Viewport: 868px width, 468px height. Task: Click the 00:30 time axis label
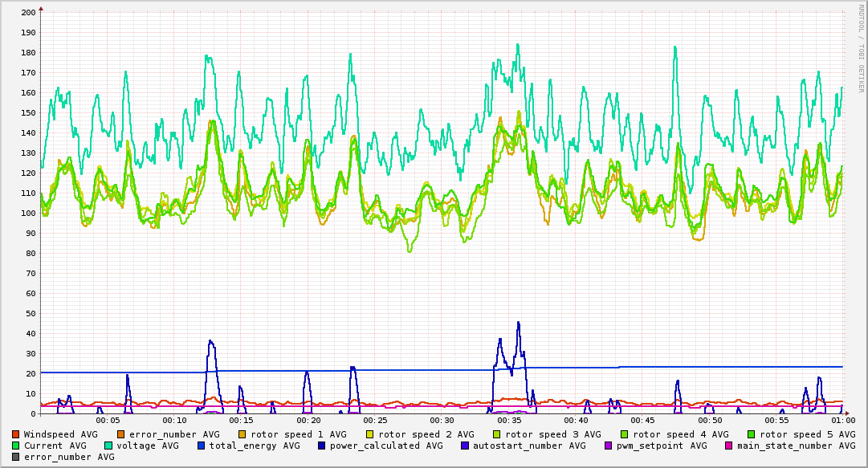pyautogui.click(x=442, y=421)
